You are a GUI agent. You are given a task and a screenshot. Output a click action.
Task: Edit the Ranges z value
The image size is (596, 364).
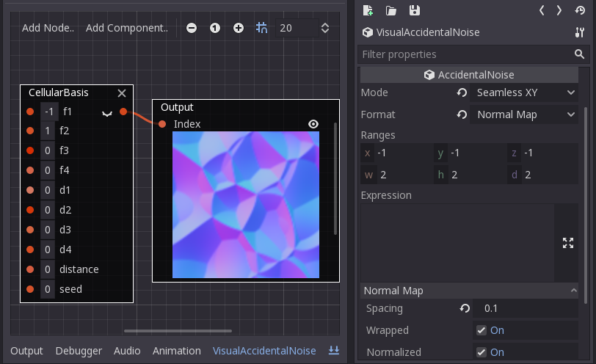tap(543, 153)
